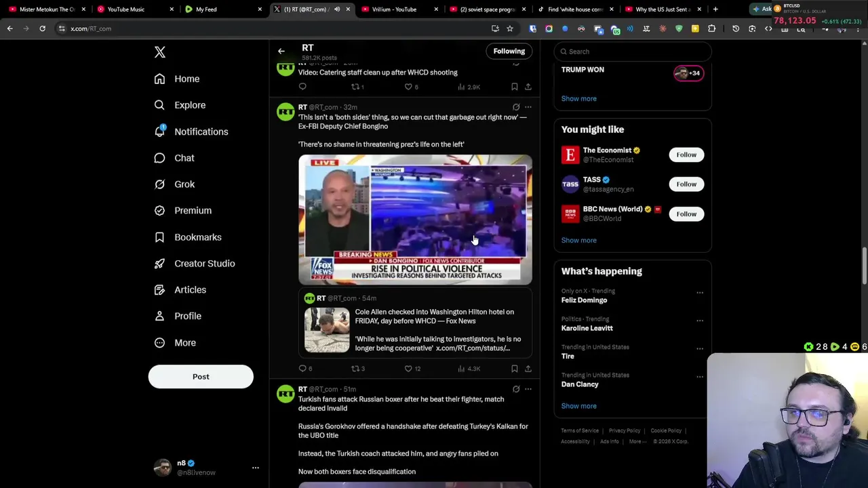Click the Post button
The image size is (868, 488).
tap(201, 377)
